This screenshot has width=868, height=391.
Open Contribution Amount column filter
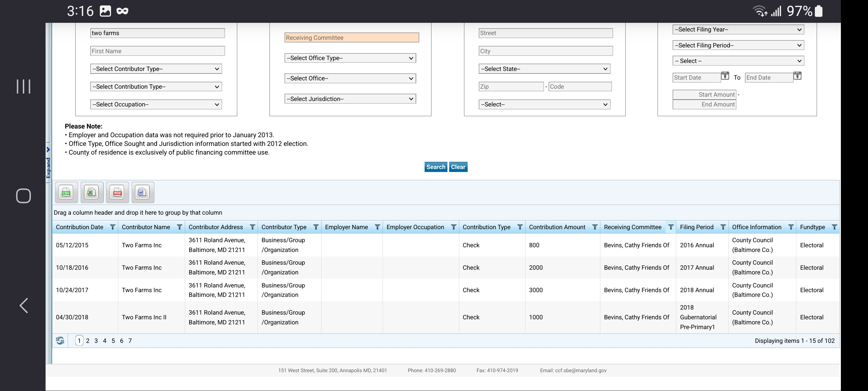(595, 227)
